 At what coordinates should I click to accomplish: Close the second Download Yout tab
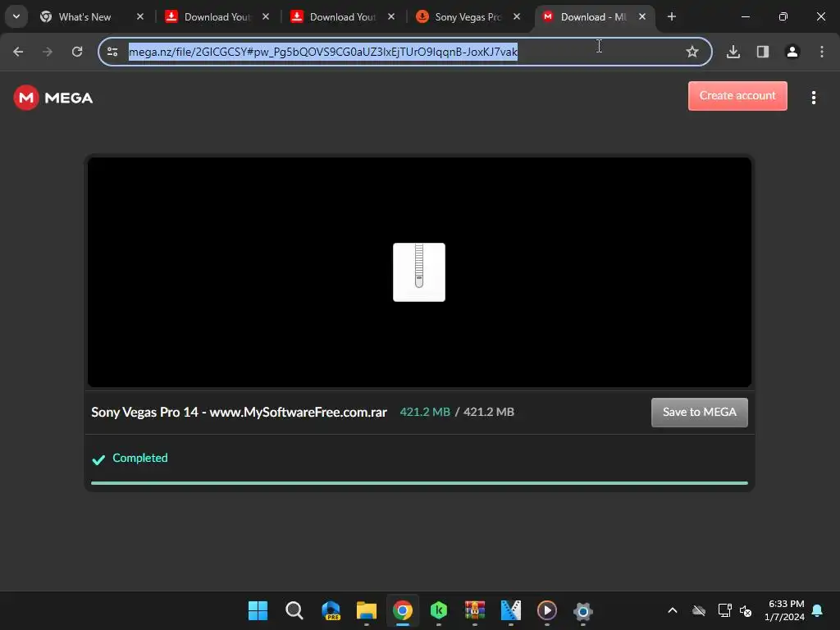coord(391,16)
